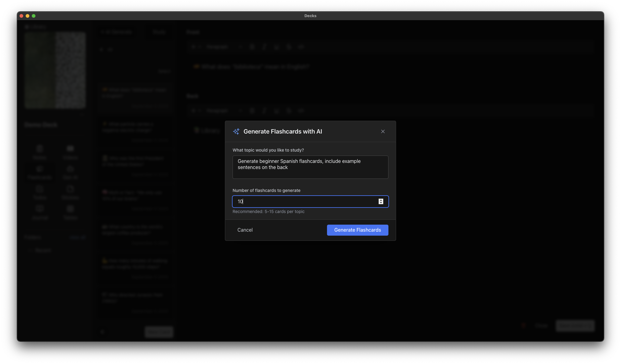The height and width of the screenshot is (364, 621).
Task: Increase flashcard count with the up arrow
Action: tap(381, 200)
